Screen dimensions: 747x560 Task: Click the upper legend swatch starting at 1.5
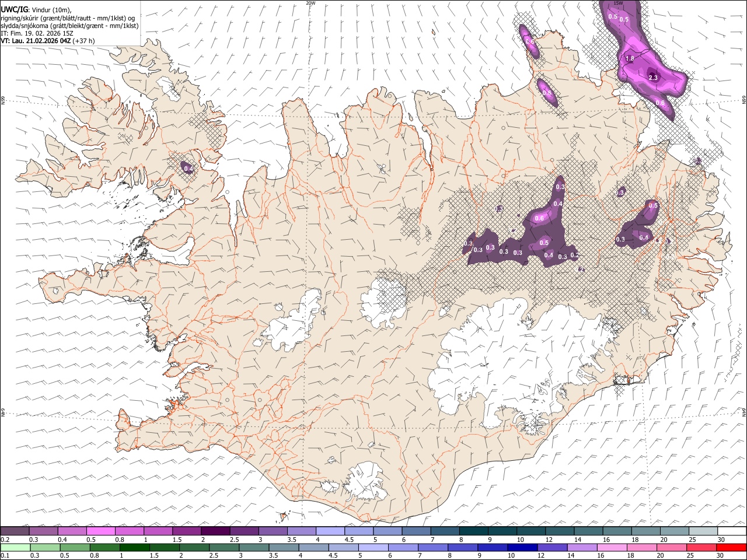tap(186, 531)
